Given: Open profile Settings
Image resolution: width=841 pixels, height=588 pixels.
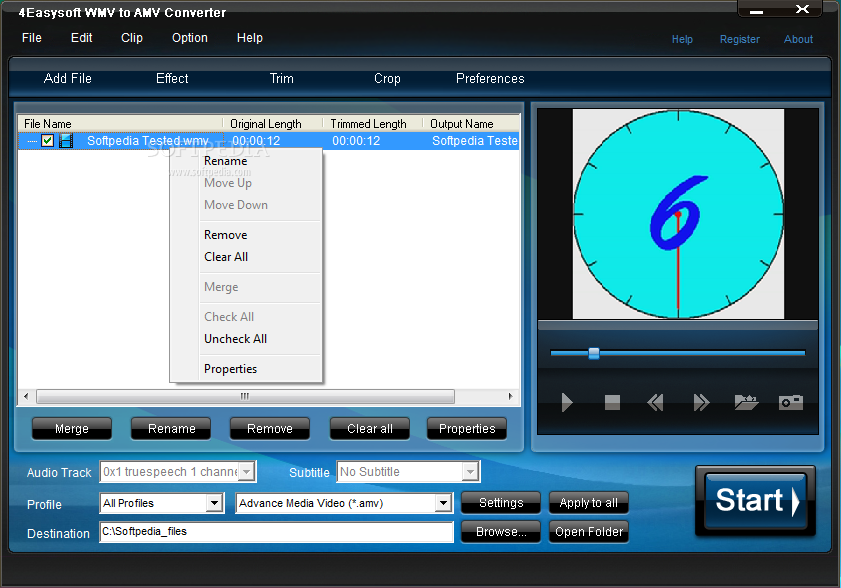Looking at the screenshot, I should coord(501,503).
